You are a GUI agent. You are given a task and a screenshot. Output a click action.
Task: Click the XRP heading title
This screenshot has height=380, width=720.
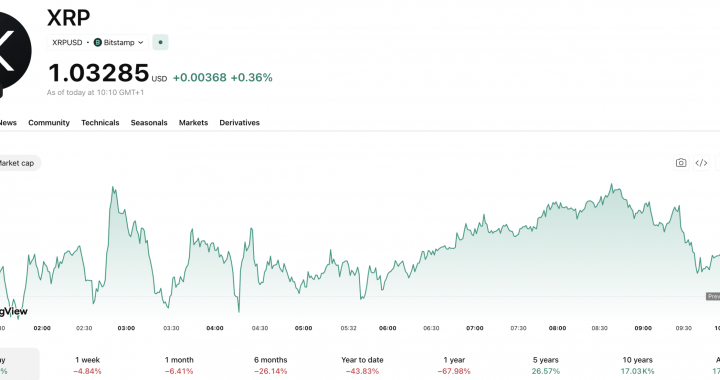click(68, 18)
